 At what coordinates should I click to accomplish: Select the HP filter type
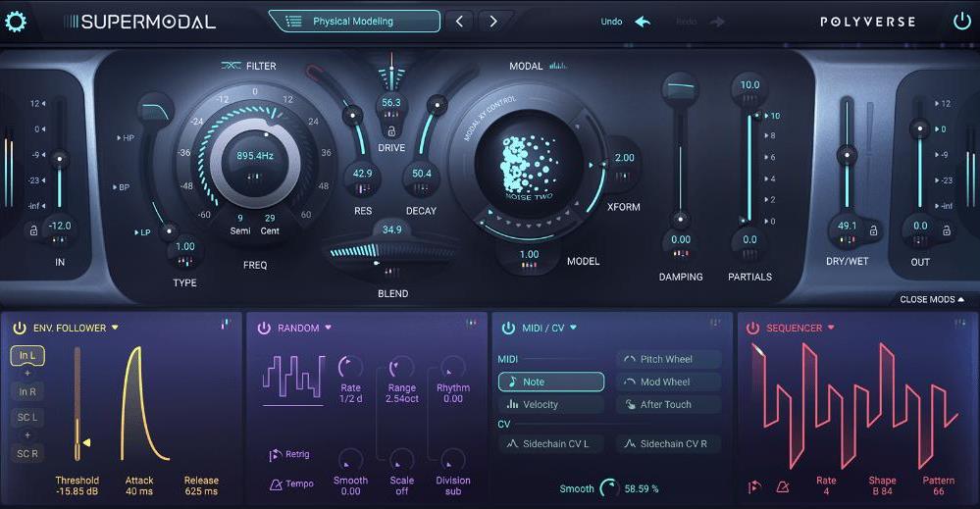[126, 138]
